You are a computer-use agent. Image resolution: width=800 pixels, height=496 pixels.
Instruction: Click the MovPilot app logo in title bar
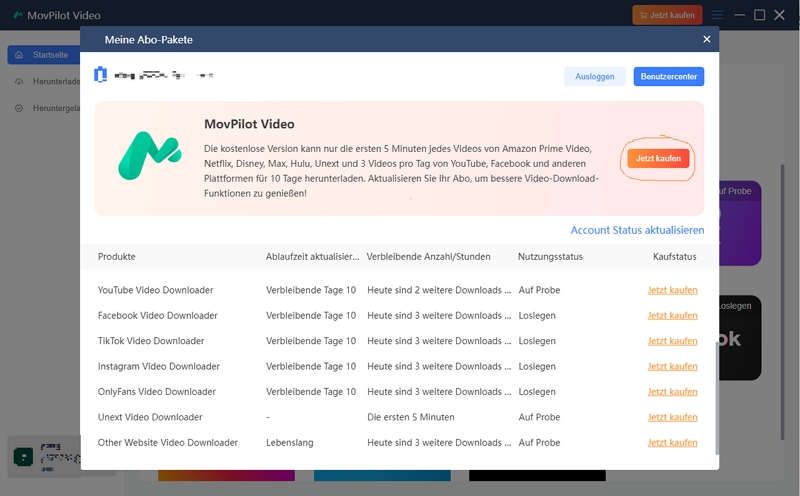[x=18, y=15]
